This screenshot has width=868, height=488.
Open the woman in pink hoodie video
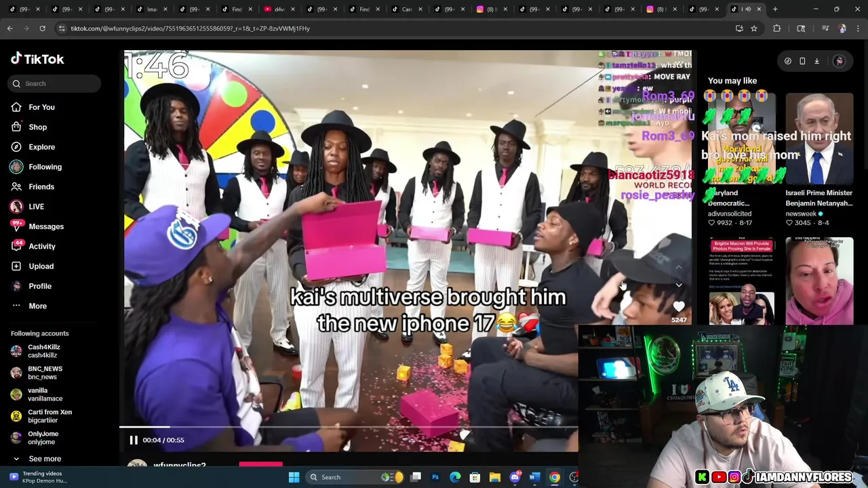(819, 281)
